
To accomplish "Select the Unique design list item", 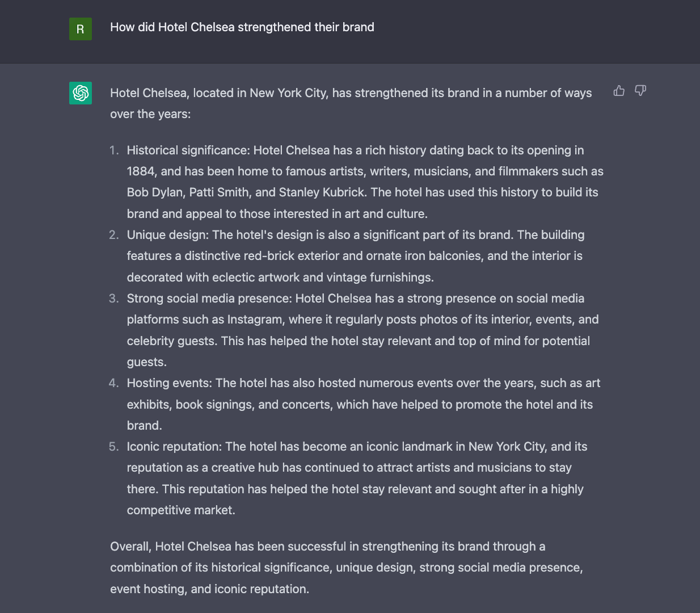I will click(355, 256).
